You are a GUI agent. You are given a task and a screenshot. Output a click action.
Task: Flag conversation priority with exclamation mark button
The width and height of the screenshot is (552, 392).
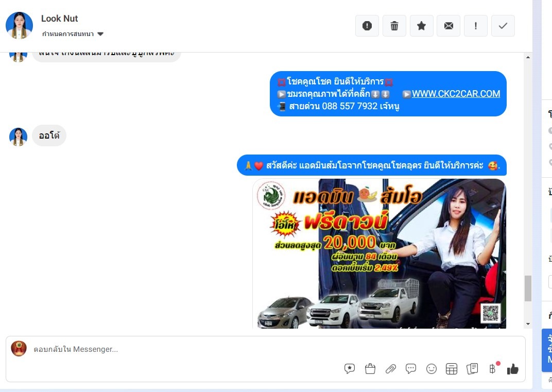[x=476, y=26]
